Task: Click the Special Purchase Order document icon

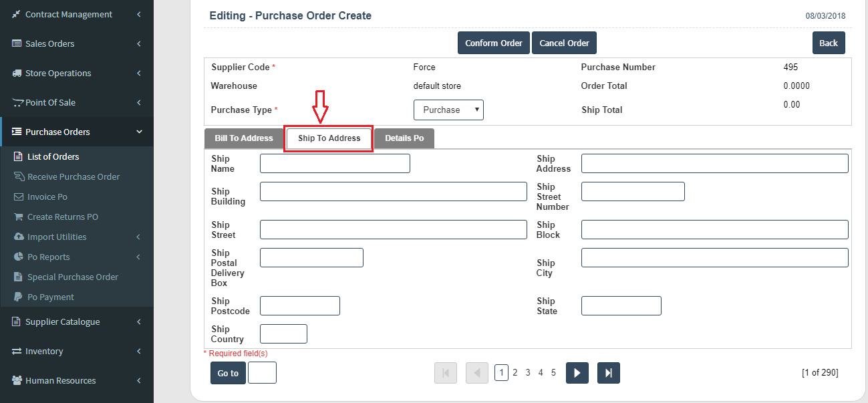Action: pyautogui.click(x=19, y=277)
